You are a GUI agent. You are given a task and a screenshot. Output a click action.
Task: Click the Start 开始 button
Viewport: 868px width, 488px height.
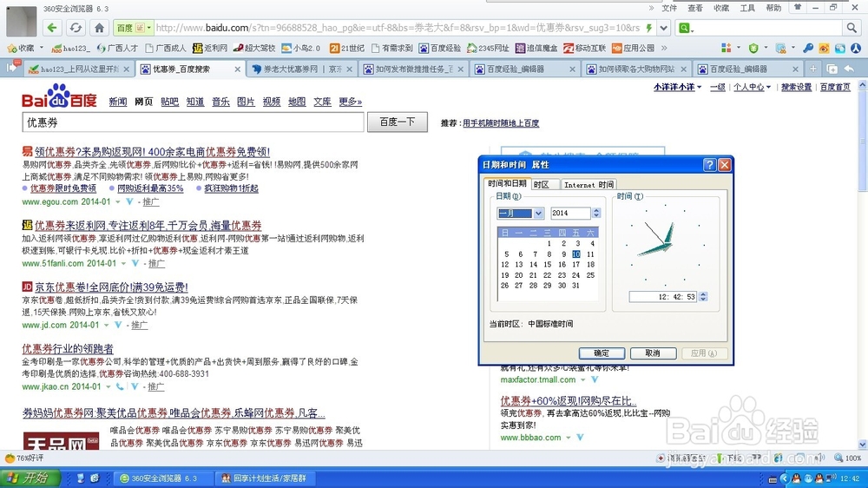click(30, 478)
